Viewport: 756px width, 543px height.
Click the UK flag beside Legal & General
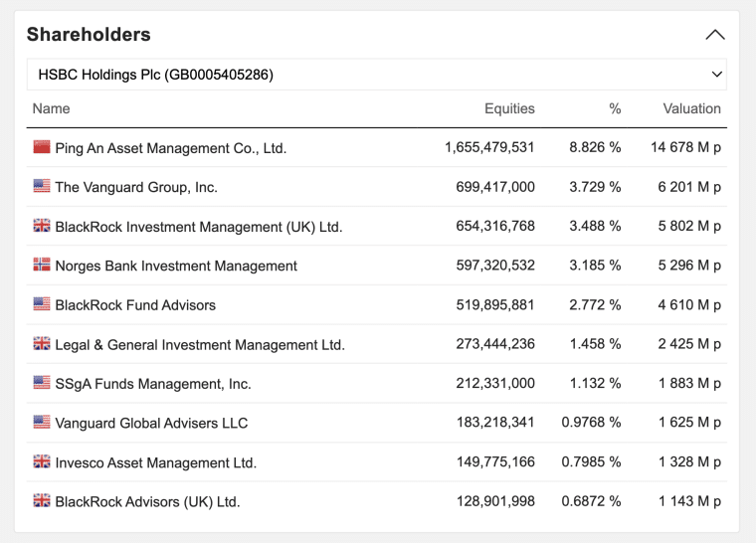42,343
